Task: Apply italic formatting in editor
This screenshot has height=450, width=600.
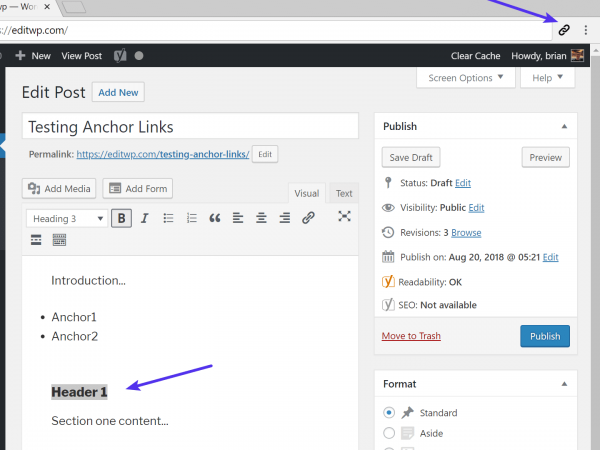Action: [144, 218]
